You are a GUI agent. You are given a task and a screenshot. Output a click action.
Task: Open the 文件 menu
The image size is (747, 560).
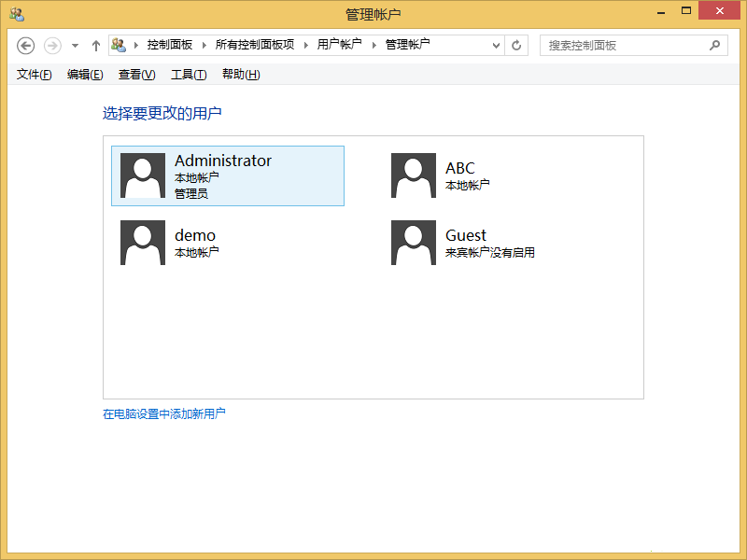(33, 74)
